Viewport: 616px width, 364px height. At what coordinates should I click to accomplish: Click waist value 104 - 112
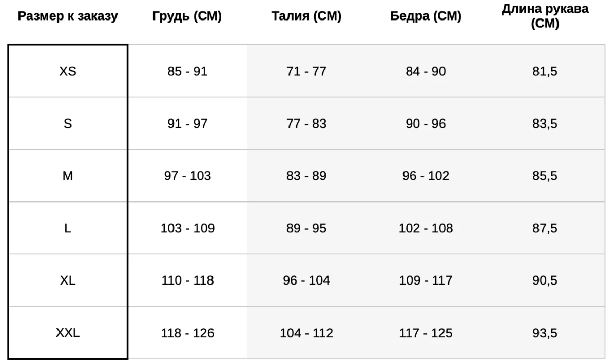(306, 333)
